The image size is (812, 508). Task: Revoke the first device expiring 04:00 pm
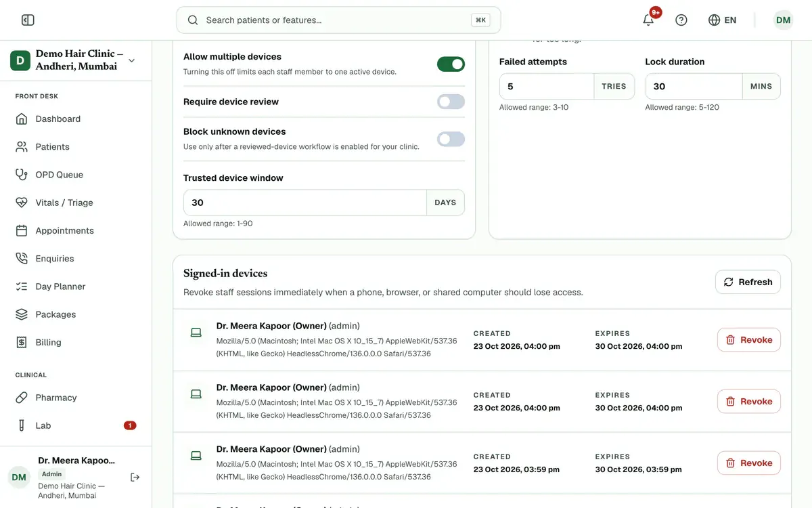click(x=748, y=340)
